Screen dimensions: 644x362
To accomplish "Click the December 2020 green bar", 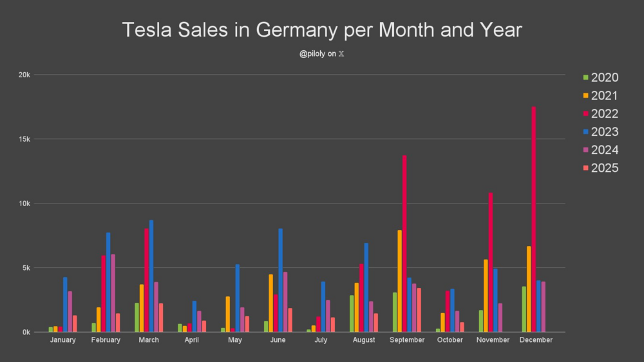I will [524, 309].
